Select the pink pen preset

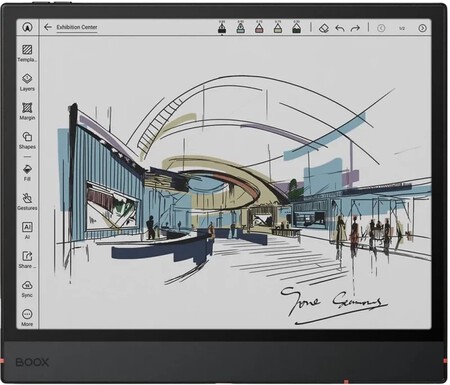pos(259,27)
